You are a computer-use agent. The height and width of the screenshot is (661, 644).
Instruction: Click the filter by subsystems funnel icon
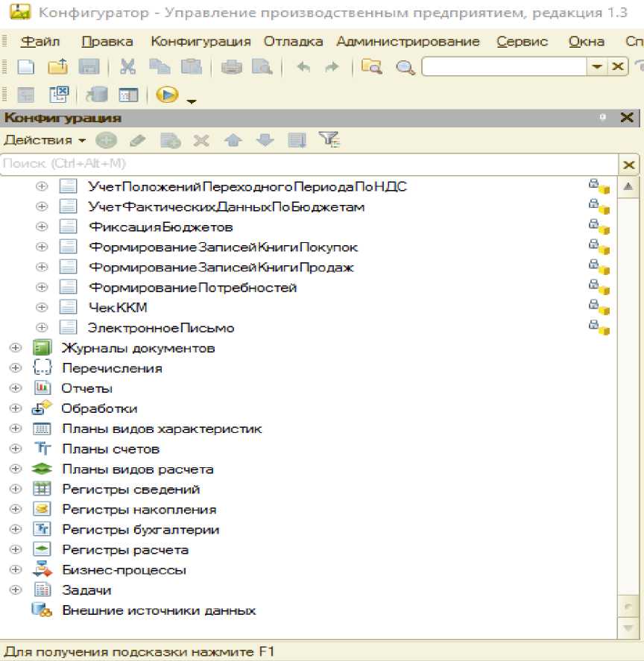(x=329, y=139)
